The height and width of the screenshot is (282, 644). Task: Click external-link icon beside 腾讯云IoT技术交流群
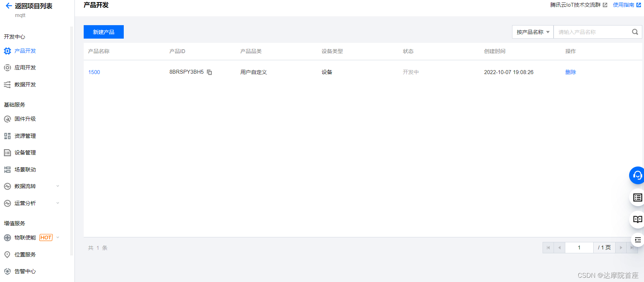pos(605,5)
